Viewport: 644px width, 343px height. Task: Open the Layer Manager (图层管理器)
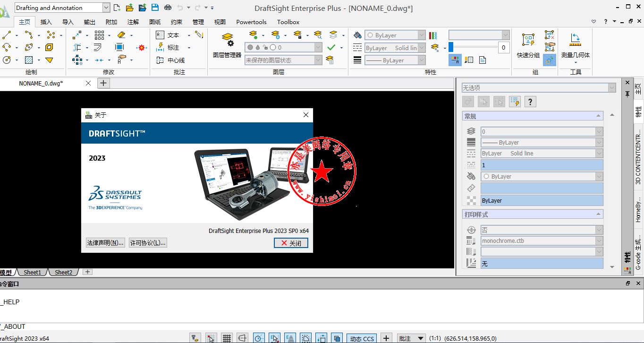(227, 46)
